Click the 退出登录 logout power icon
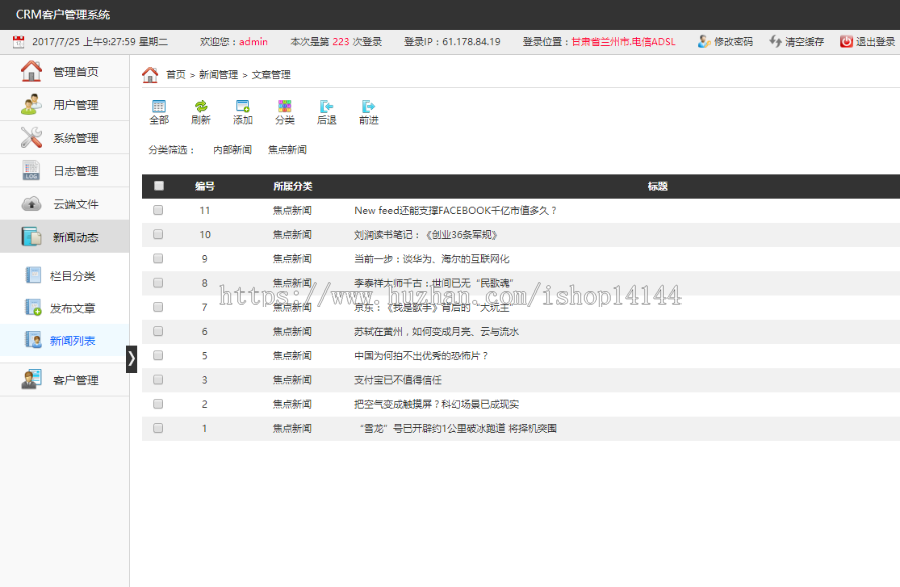Viewport: 900px width, 587px height. point(846,41)
